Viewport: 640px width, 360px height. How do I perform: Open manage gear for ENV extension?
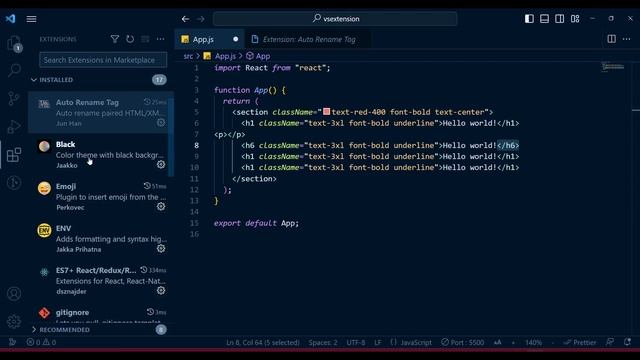tap(161, 249)
